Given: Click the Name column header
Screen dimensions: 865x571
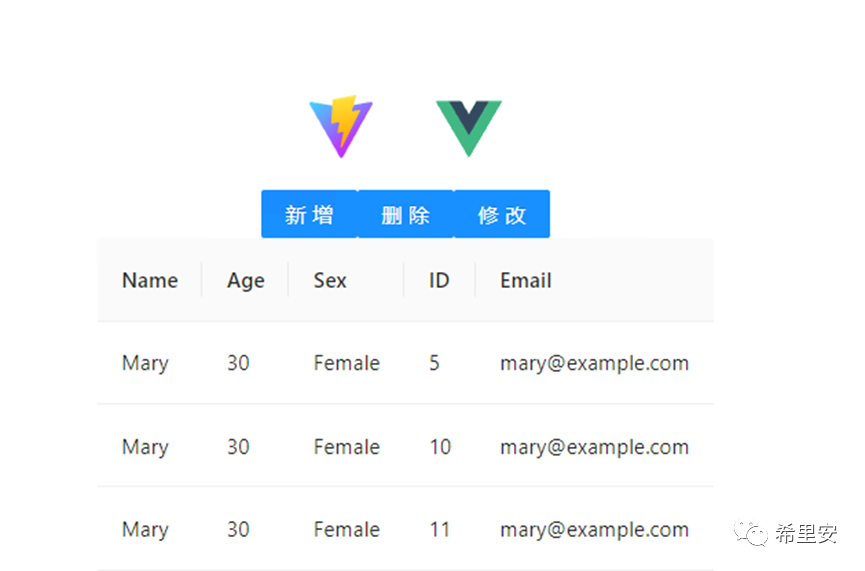Looking at the screenshot, I should [x=150, y=280].
